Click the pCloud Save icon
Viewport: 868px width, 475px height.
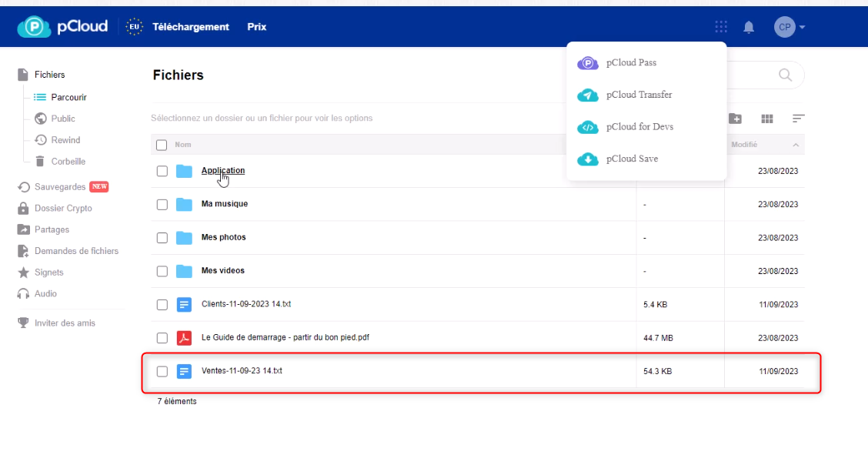point(587,159)
